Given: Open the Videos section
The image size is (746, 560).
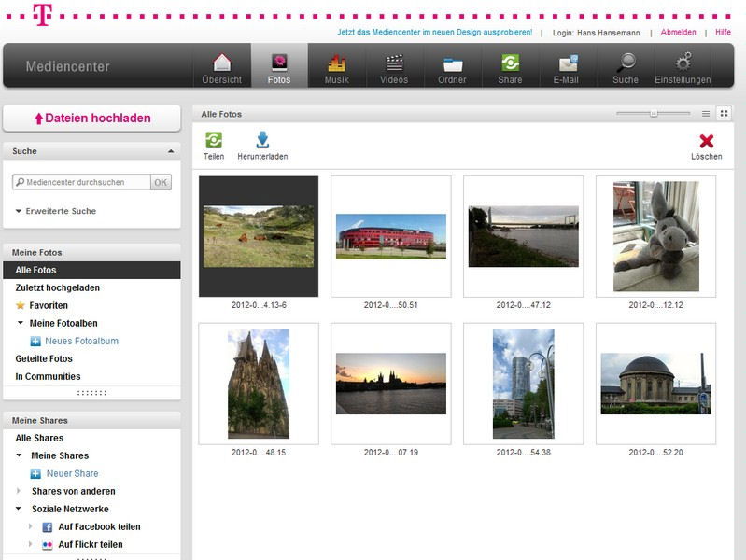Looking at the screenshot, I should (x=394, y=68).
